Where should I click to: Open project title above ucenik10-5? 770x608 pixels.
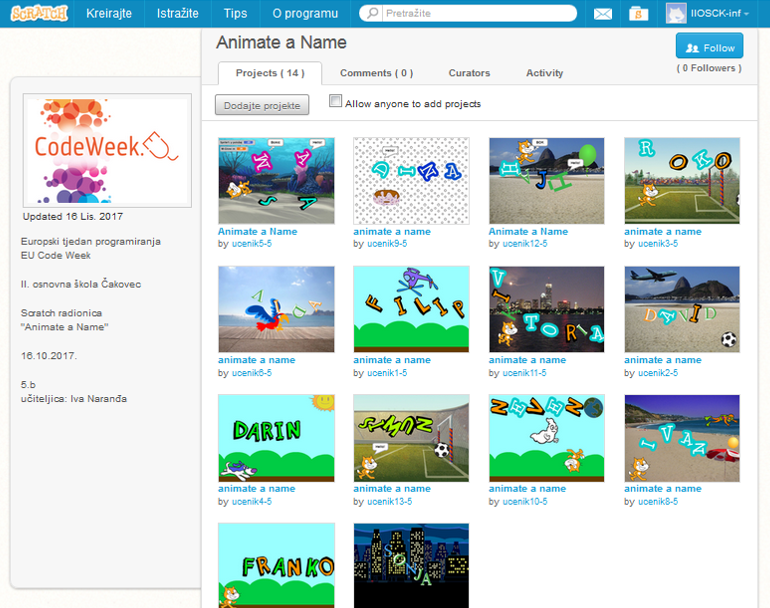tap(527, 489)
